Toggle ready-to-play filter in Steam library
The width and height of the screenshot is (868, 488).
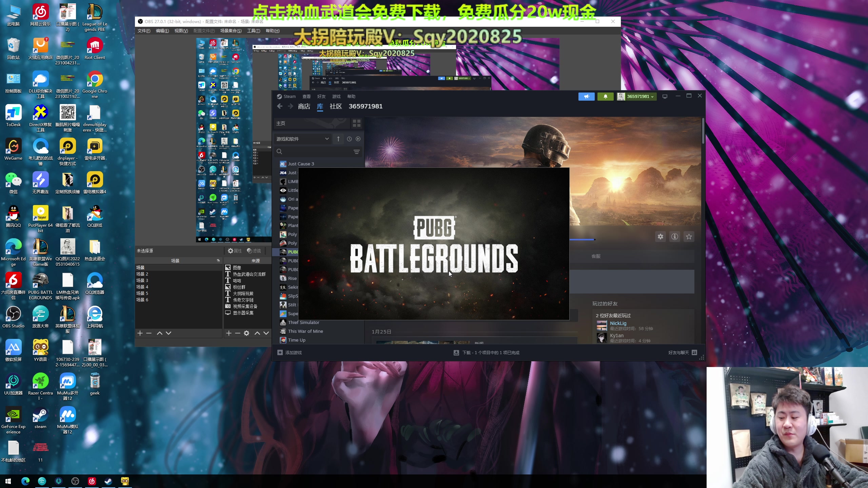click(358, 139)
